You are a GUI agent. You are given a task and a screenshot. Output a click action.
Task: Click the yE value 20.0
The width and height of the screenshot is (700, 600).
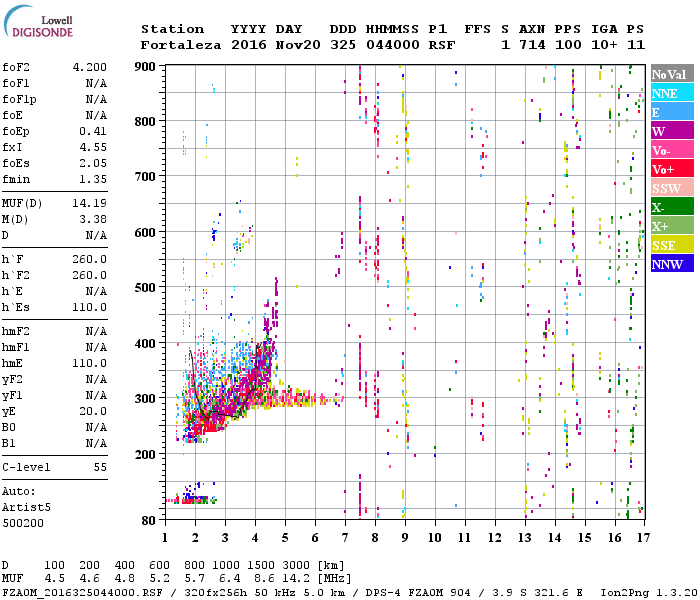[93, 412]
